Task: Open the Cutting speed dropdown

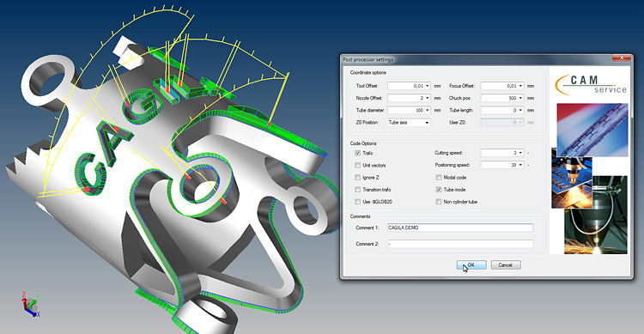Action: tap(521, 153)
